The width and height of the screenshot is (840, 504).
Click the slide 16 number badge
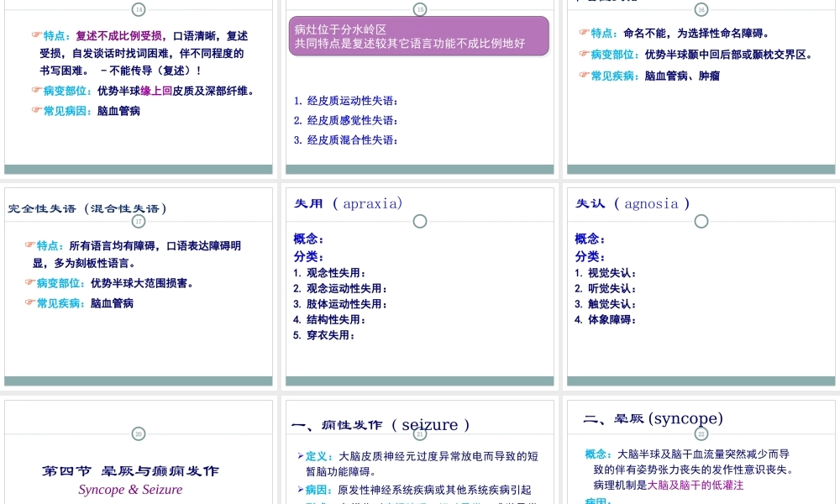pyautogui.click(x=701, y=9)
